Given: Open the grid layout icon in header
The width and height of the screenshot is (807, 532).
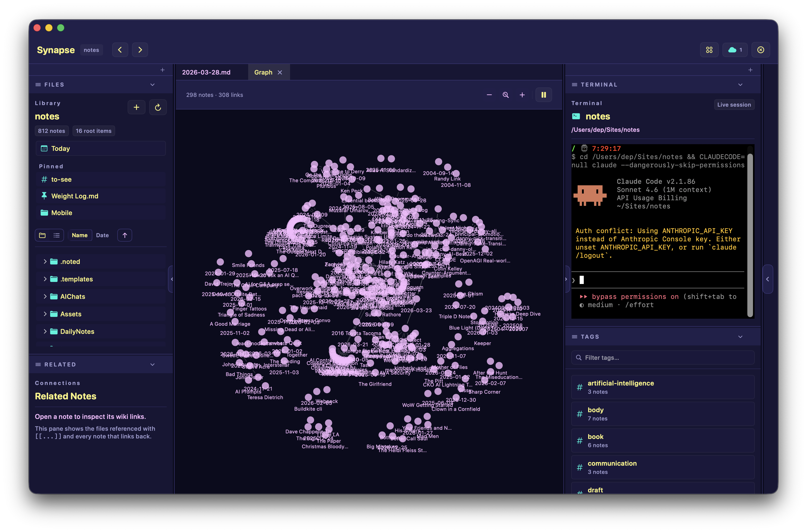Looking at the screenshot, I should (x=709, y=50).
